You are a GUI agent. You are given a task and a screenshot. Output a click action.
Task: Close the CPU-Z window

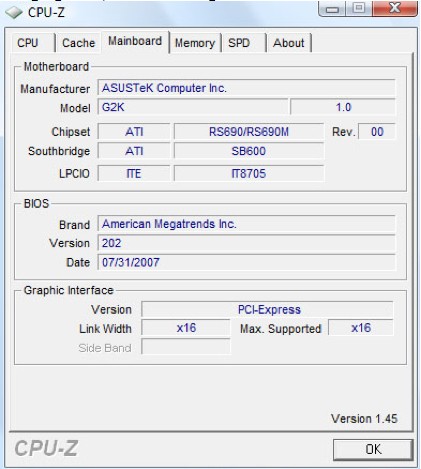point(395,9)
